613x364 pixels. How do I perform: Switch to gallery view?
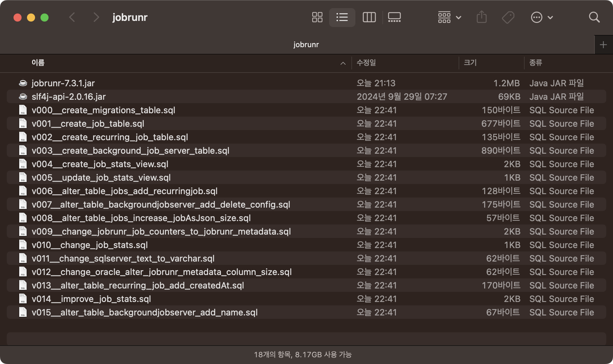coord(394,17)
